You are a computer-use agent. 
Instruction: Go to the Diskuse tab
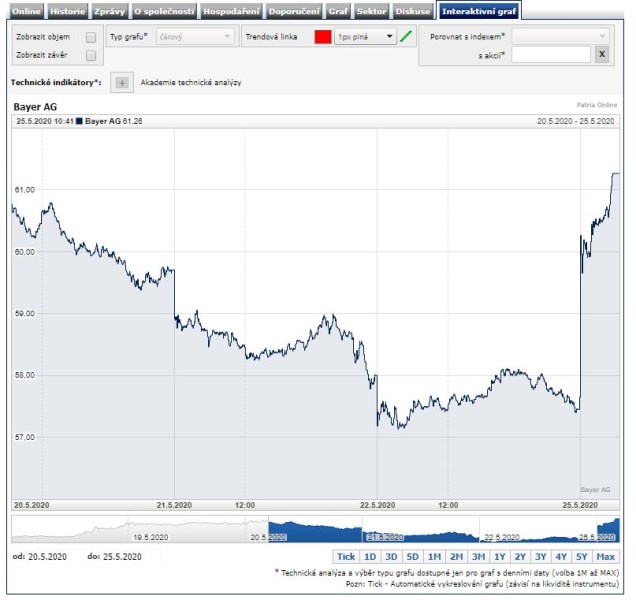[413, 11]
